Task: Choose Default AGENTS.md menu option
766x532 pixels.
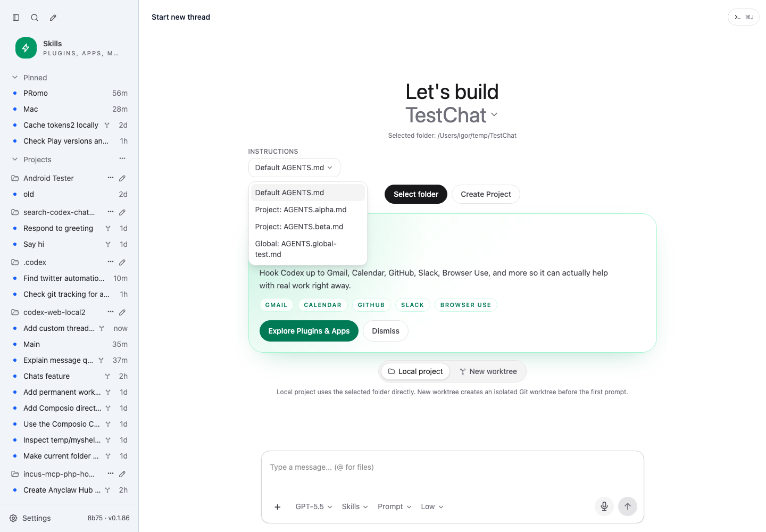Action: (x=308, y=193)
